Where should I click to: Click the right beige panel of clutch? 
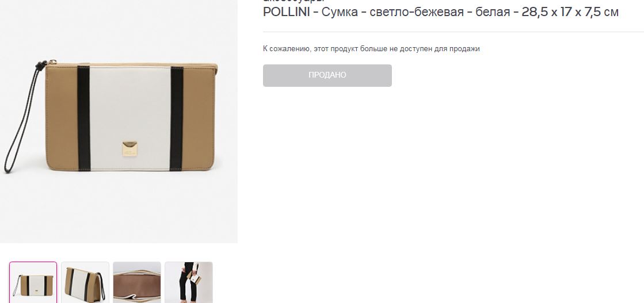pyautogui.click(x=199, y=118)
